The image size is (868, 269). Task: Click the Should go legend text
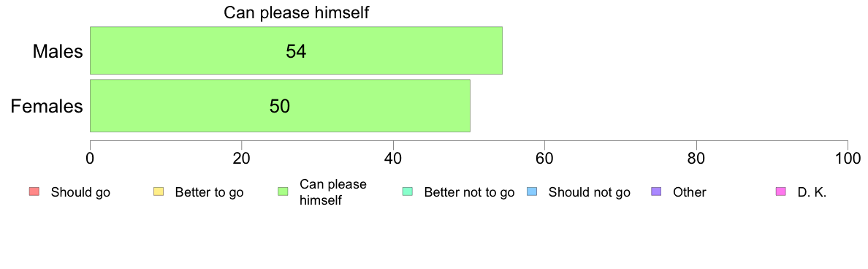click(80, 193)
